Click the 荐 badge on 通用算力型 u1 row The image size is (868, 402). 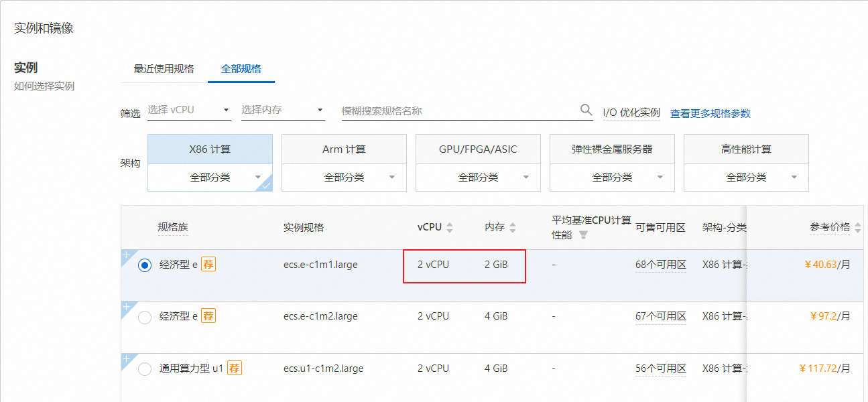234,368
